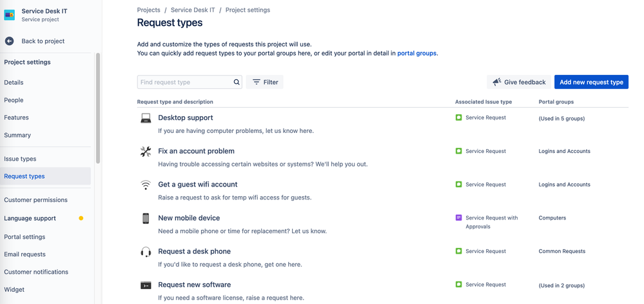Screen dimensions: 644x304
Task: Click the Find request type field
Action: coord(184,82)
